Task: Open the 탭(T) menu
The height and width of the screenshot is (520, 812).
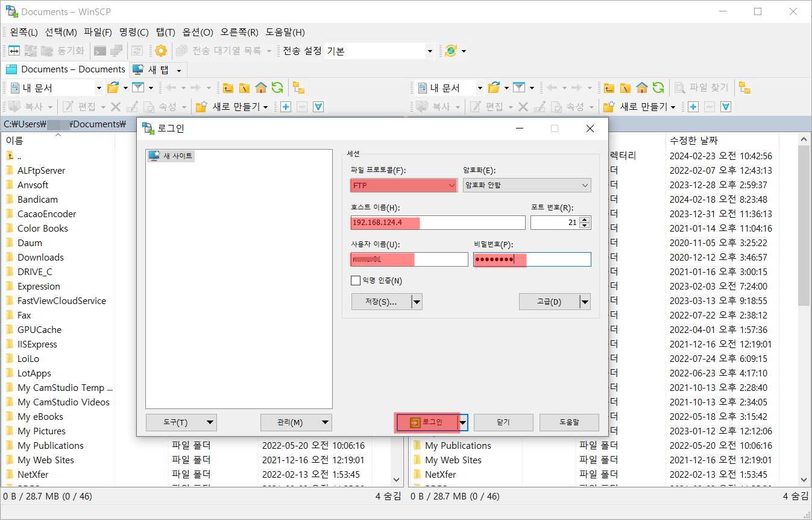Action: click(166, 32)
